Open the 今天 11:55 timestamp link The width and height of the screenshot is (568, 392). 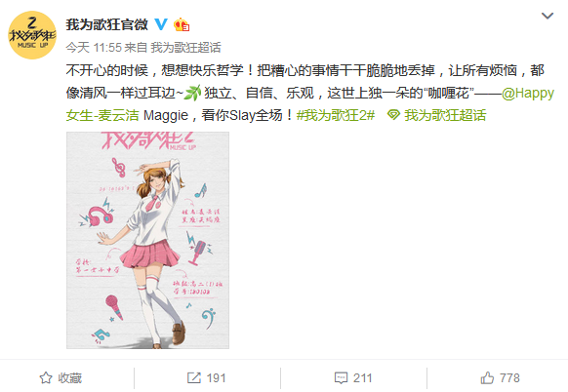click(94, 48)
